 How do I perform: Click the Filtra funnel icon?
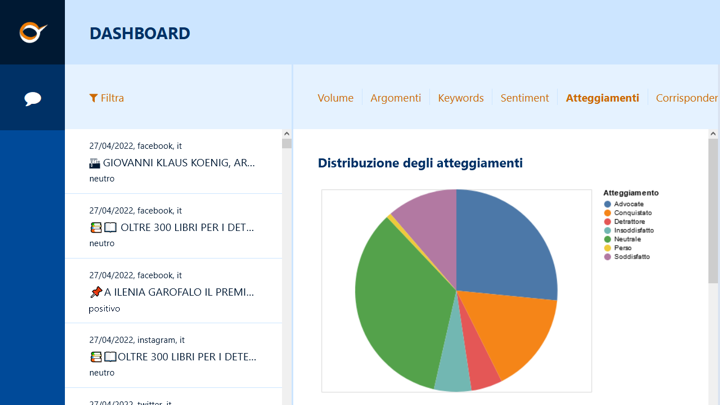coord(93,98)
